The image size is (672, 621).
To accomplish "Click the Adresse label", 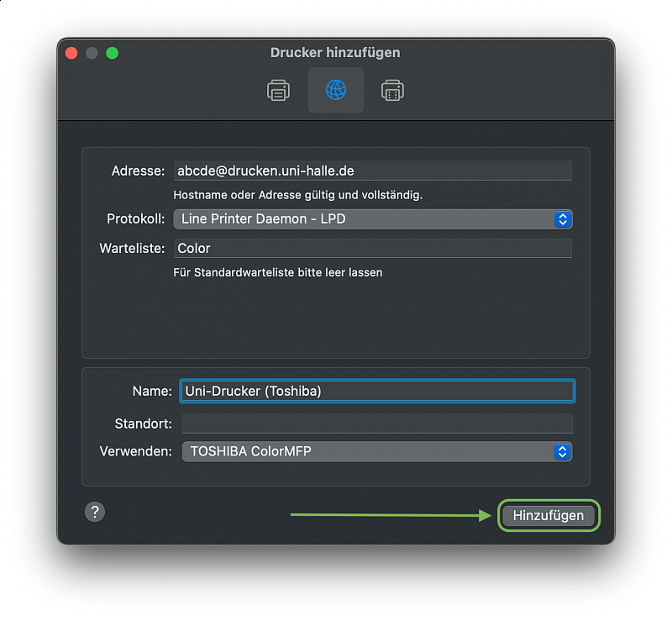I will [x=138, y=171].
